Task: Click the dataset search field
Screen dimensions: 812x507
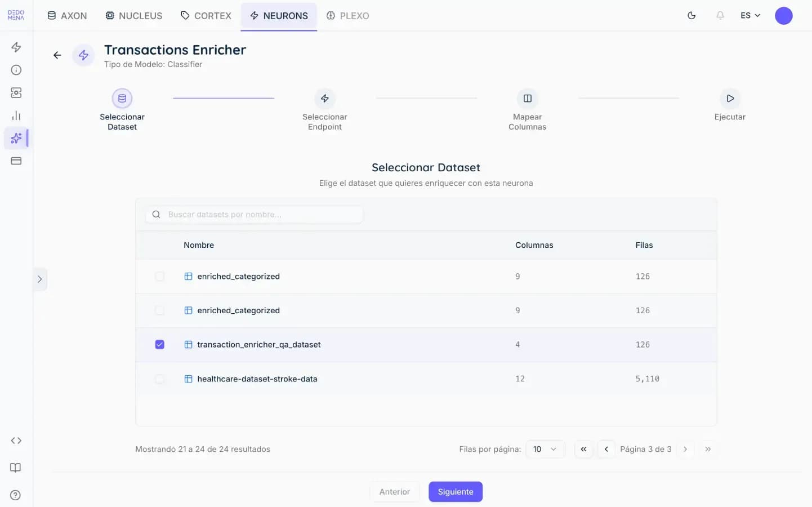Action: click(x=255, y=215)
